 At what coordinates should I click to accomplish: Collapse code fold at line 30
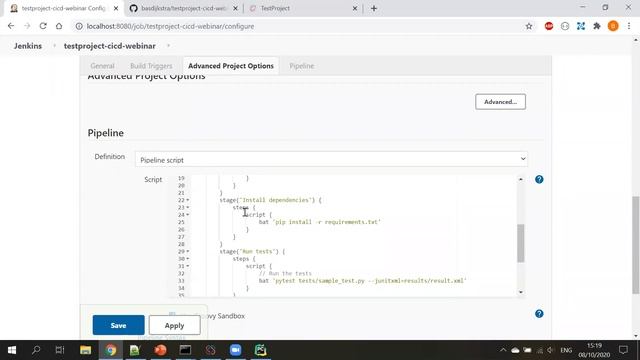pos(188,259)
